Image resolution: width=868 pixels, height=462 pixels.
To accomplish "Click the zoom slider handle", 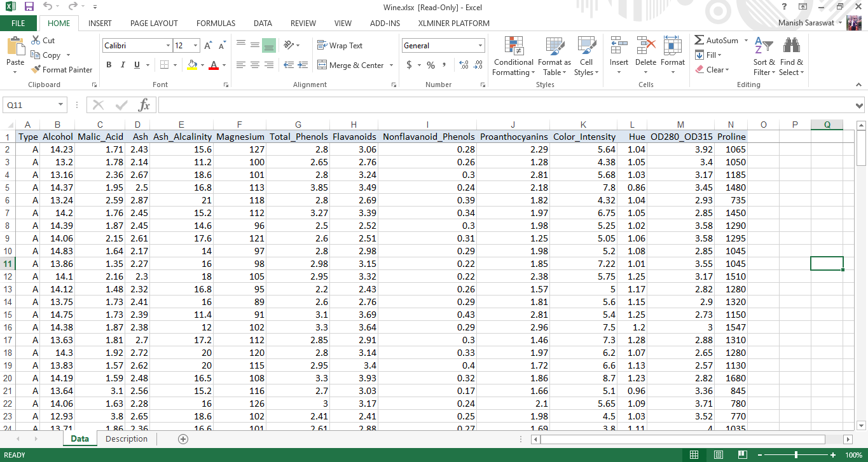I will [796, 455].
